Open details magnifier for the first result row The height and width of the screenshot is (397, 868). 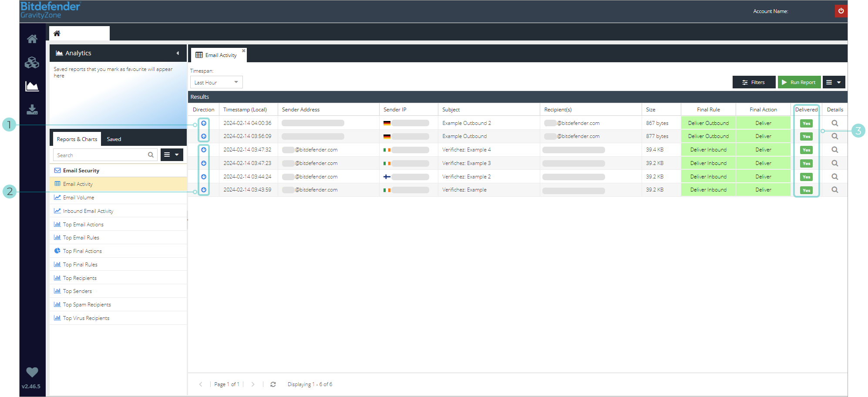[834, 123]
